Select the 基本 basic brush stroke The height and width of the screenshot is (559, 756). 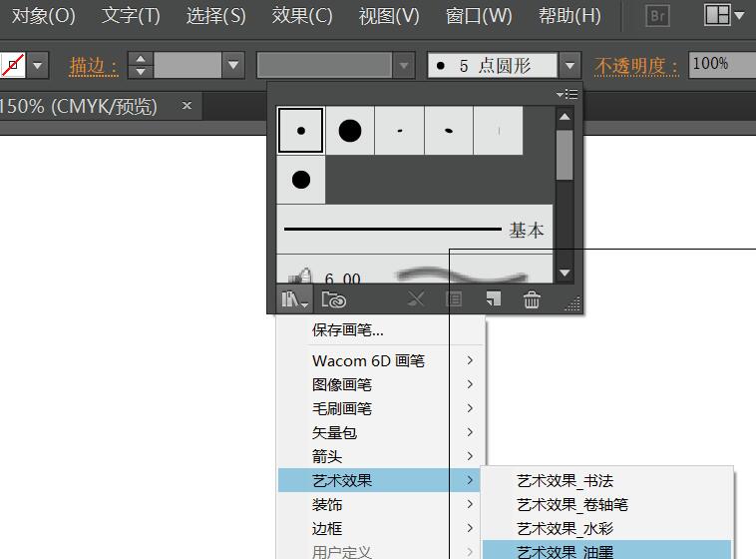pos(413,230)
